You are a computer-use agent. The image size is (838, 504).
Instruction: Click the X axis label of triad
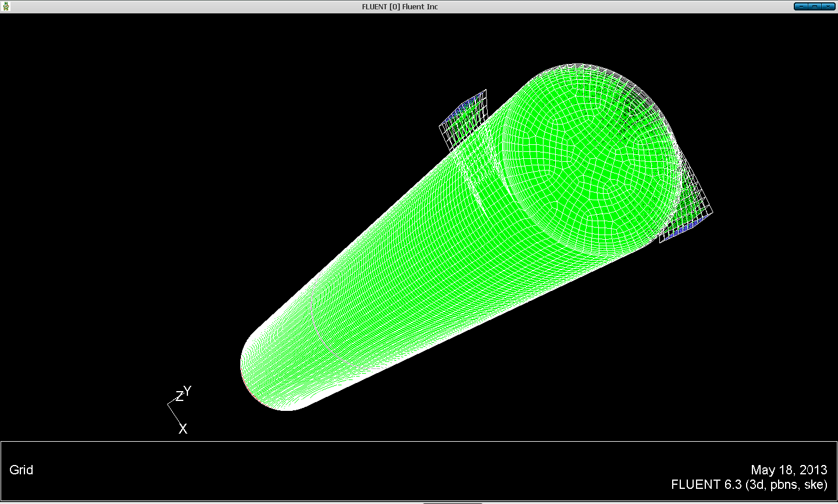pos(183,429)
